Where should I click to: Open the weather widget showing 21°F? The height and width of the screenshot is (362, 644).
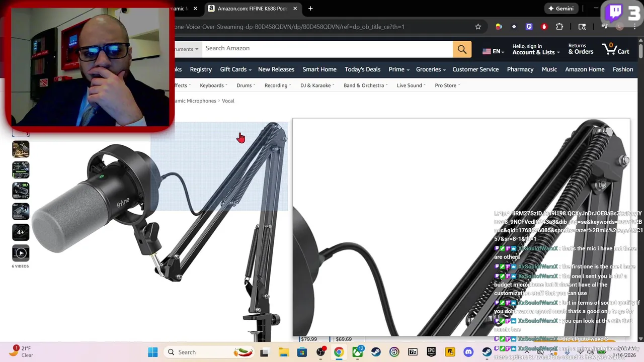pyautogui.click(x=21, y=351)
